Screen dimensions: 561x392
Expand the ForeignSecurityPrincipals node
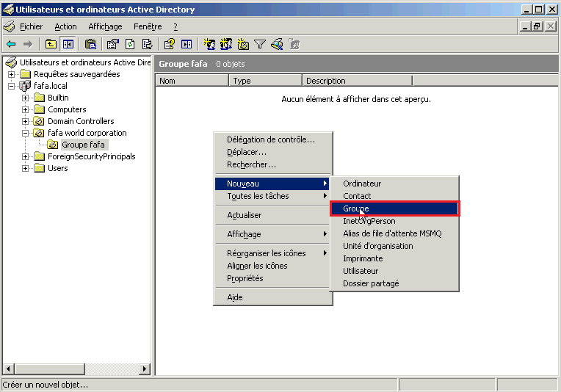[26, 156]
